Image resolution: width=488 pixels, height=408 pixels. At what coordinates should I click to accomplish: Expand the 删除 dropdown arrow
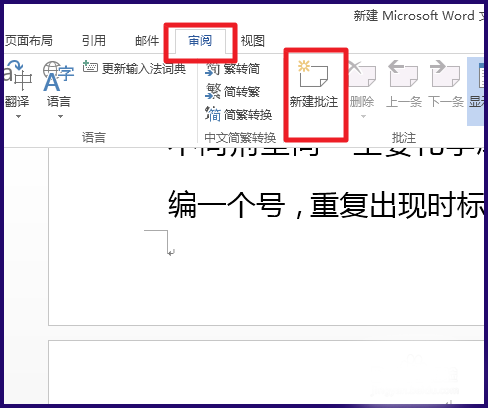coord(363,116)
